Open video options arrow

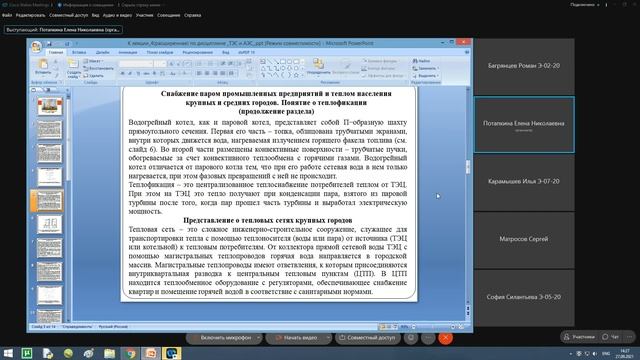[x=328, y=338]
